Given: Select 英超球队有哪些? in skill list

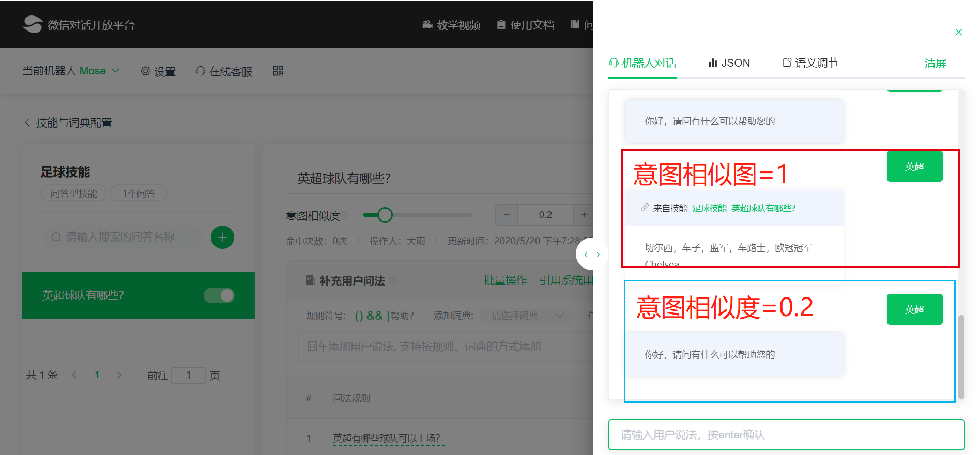Looking at the screenshot, I should coord(139,295).
